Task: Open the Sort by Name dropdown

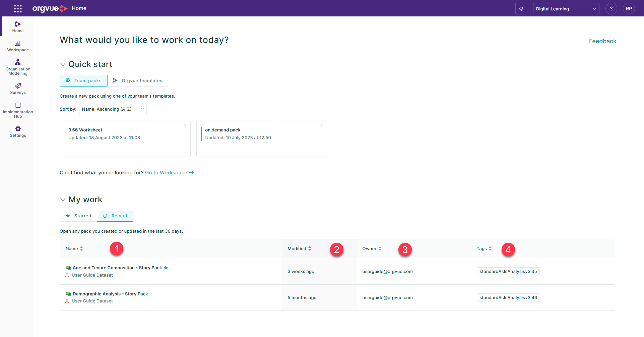Action: (x=113, y=109)
